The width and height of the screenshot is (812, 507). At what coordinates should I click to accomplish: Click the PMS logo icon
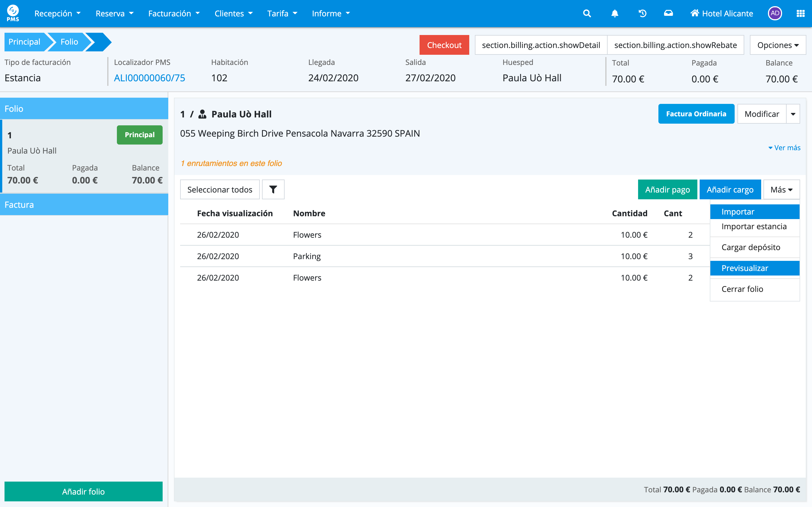[13, 13]
